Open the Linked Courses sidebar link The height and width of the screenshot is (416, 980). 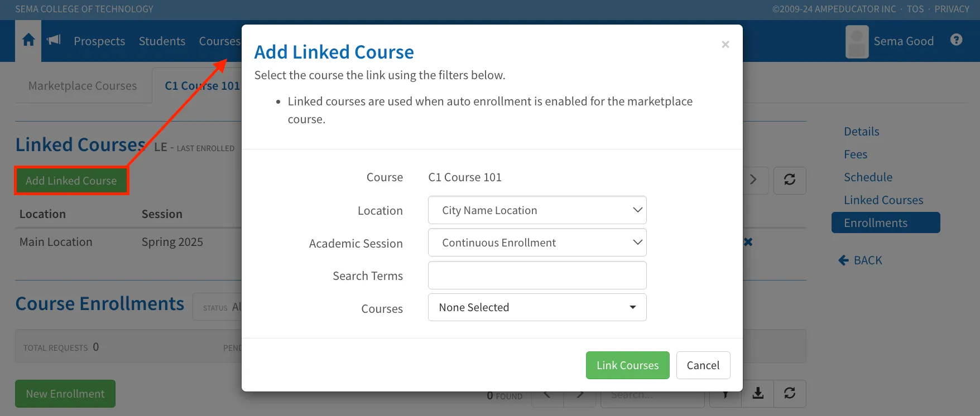click(883, 200)
